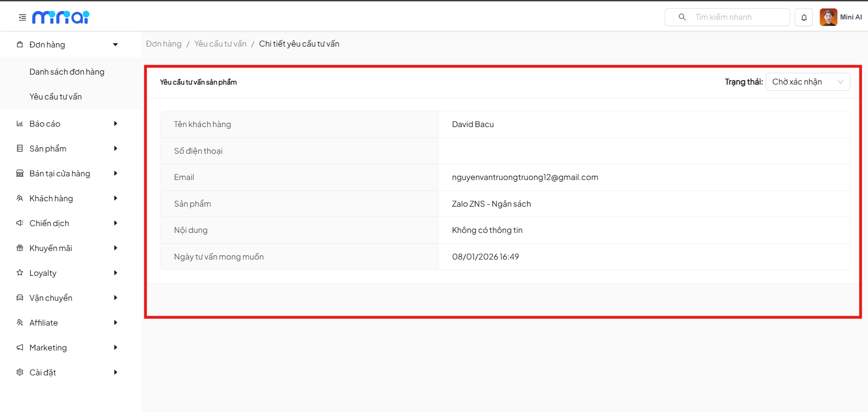Click the hamburger menu collapse icon
Viewport: 868px width, 412px height.
click(x=22, y=18)
